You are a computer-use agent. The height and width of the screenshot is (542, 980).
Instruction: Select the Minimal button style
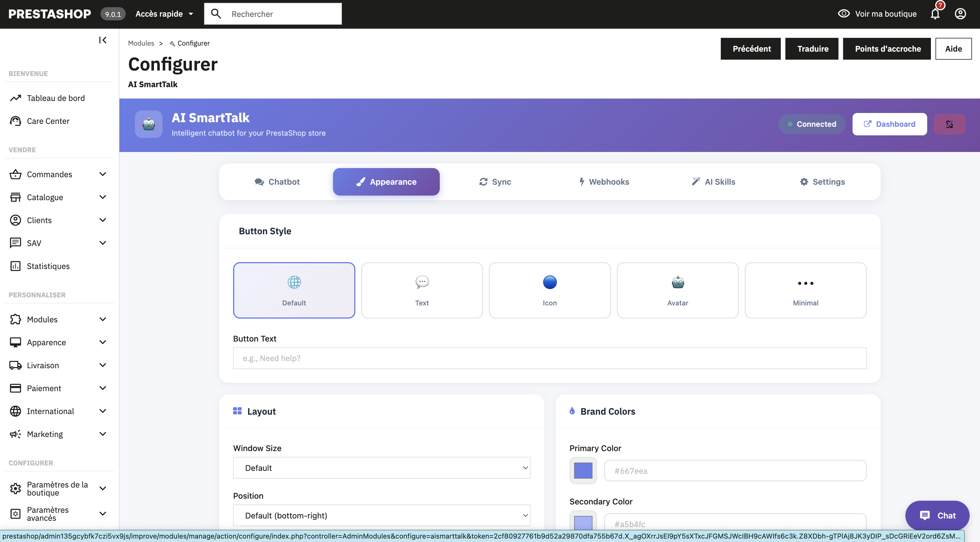pyautogui.click(x=806, y=290)
